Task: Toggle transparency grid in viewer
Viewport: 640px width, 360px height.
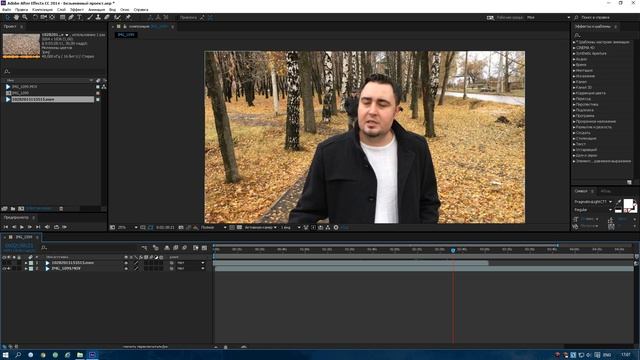Action: tap(239, 227)
